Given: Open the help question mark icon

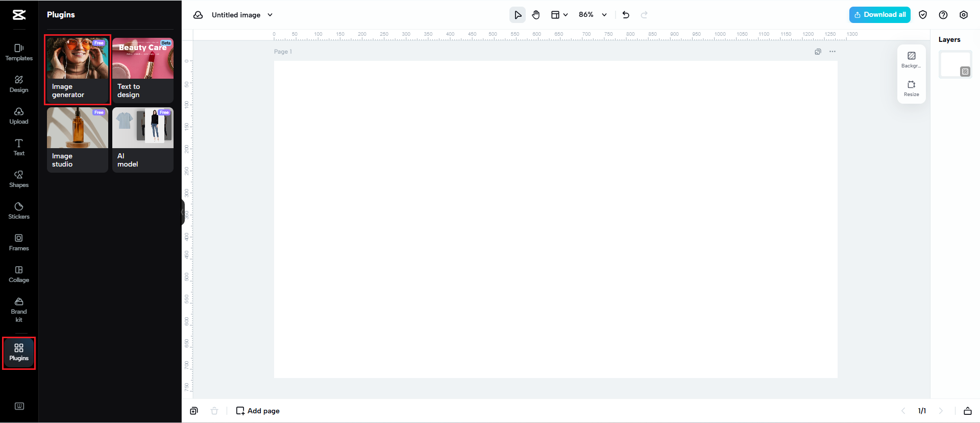Looking at the screenshot, I should [943, 15].
